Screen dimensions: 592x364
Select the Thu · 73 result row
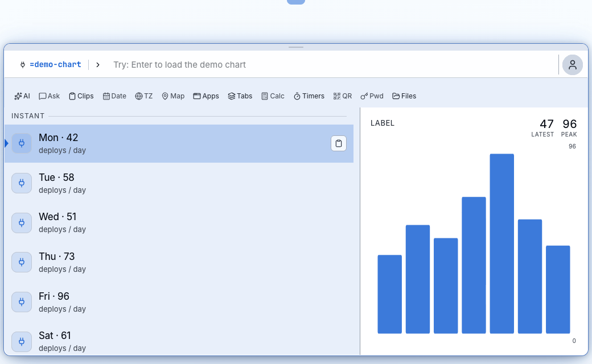click(179, 263)
